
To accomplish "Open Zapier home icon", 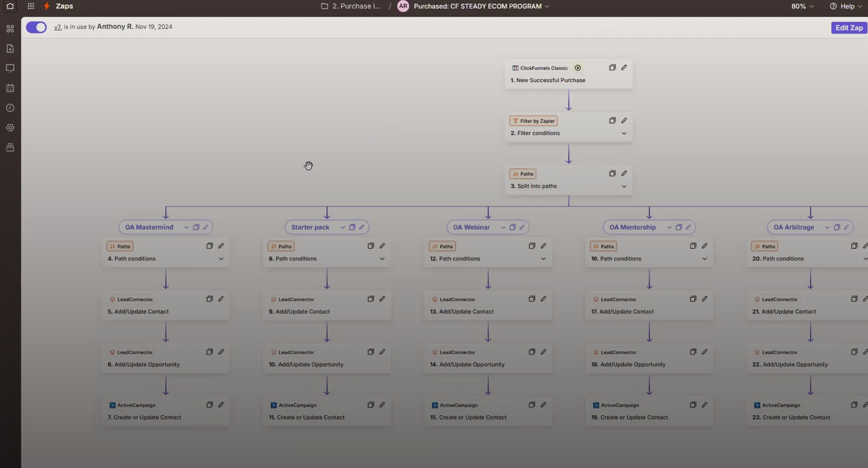I will click(10, 6).
